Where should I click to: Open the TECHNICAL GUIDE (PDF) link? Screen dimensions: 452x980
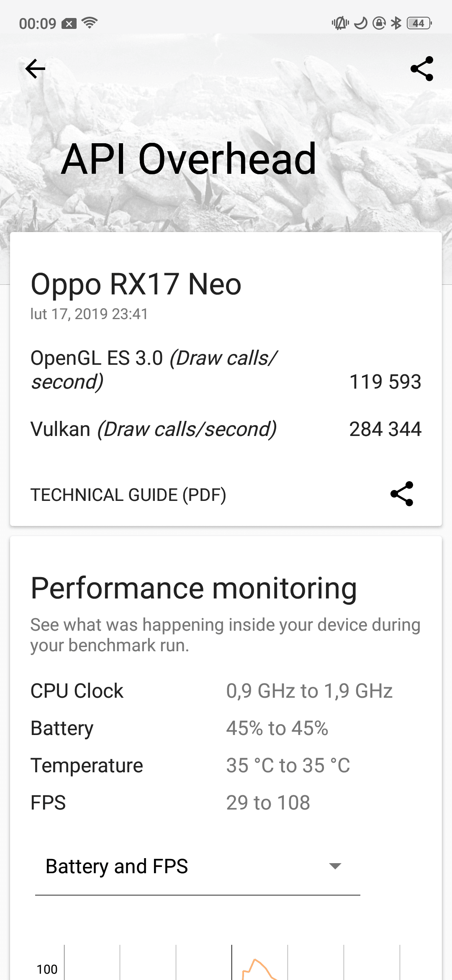pos(128,495)
